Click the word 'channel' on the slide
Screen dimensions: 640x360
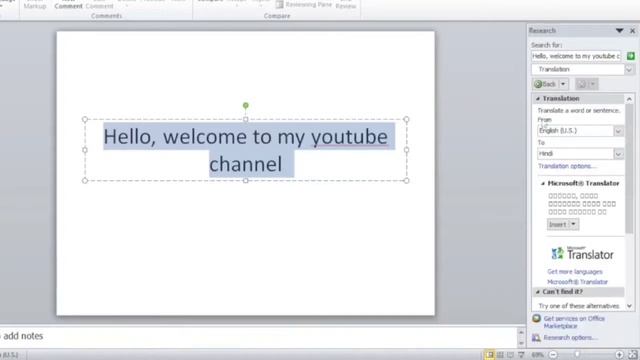[246, 164]
